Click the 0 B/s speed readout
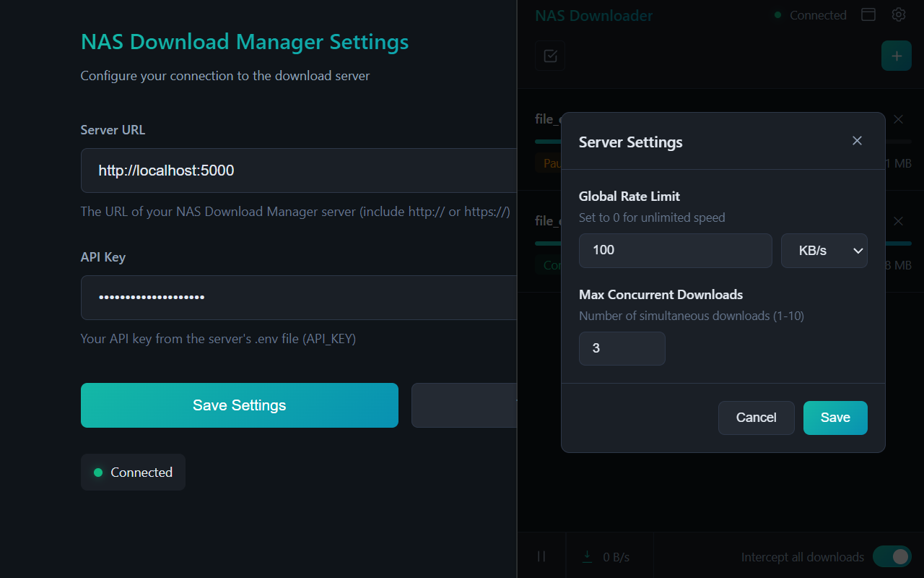 [616, 557]
